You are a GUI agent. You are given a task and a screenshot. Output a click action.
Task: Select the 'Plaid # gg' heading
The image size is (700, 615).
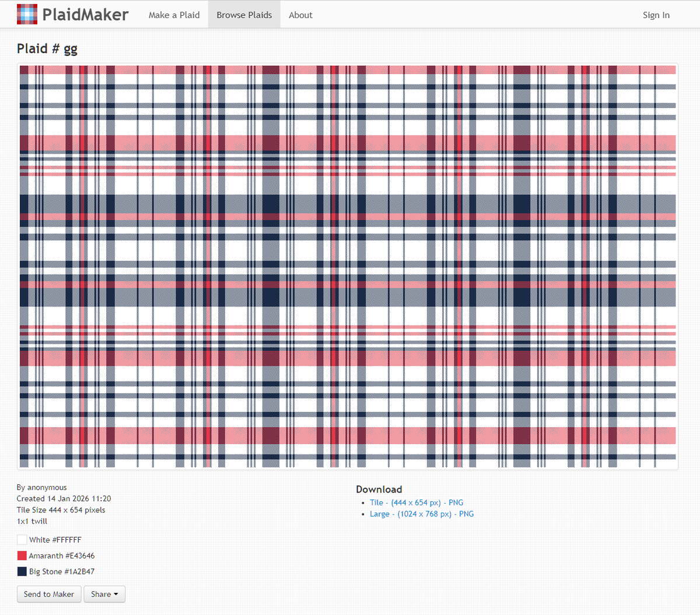point(47,48)
